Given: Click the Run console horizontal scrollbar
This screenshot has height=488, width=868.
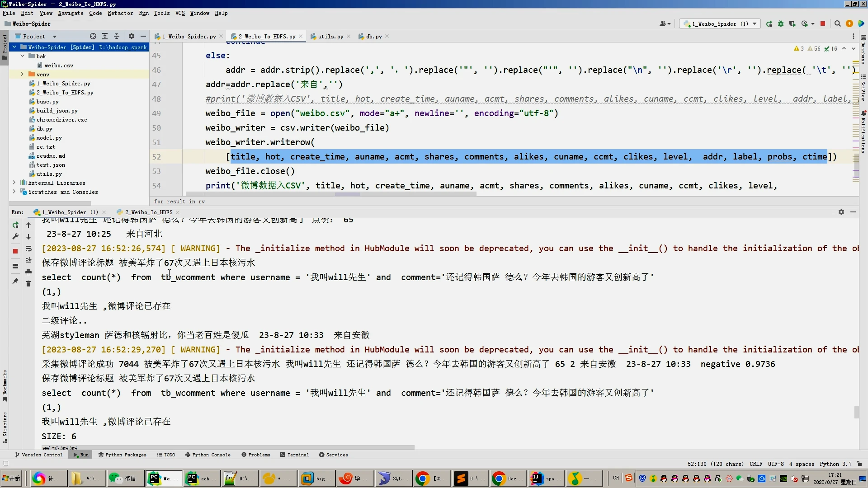Looking at the screenshot, I should point(226,447).
